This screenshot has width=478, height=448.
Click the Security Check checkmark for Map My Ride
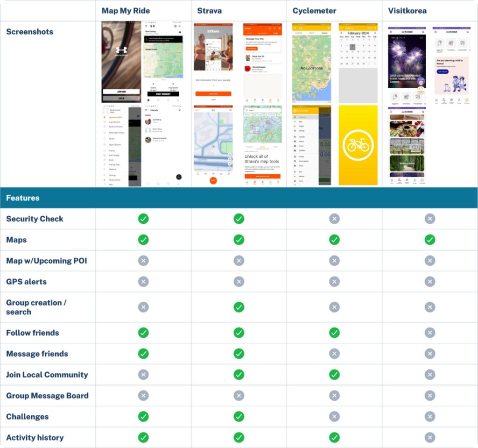[143, 219]
